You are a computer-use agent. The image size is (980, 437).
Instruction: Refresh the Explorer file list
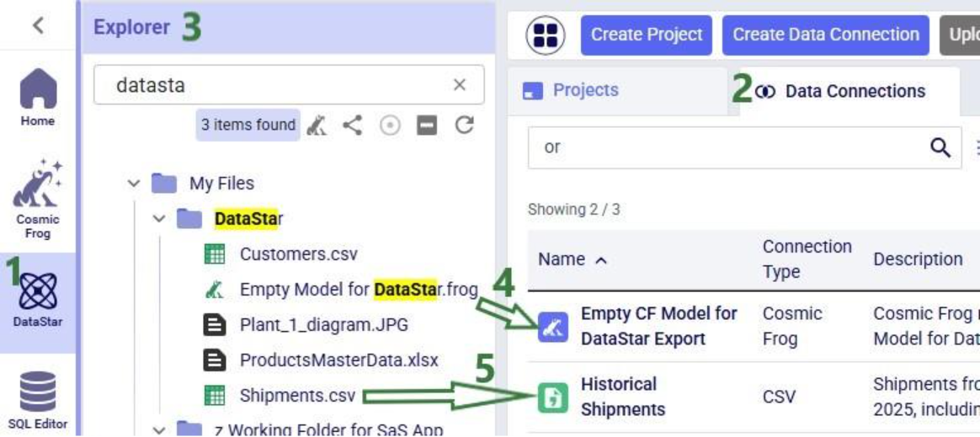click(x=464, y=125)
